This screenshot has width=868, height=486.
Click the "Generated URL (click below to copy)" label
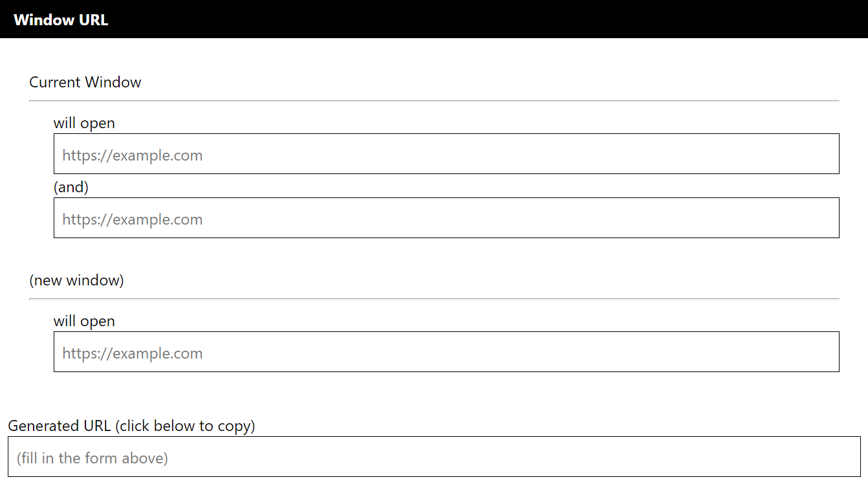pyautogui.click(x=131, y=425)
